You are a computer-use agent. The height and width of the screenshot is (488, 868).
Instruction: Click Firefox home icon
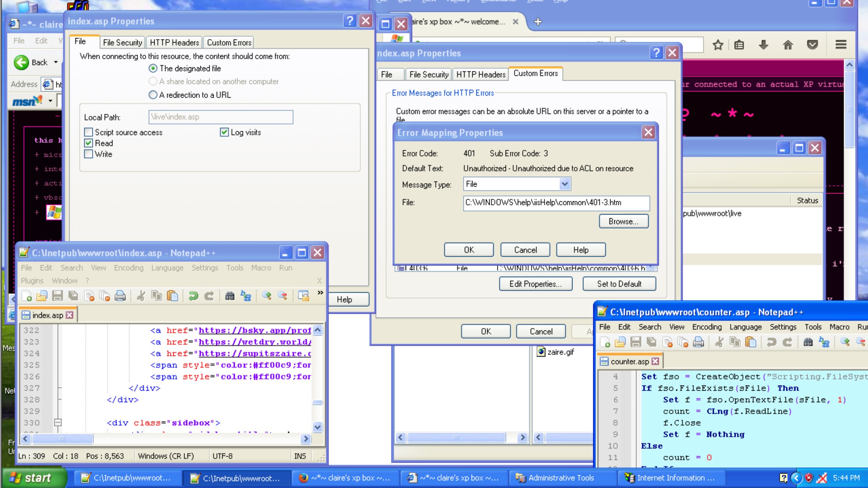point(788,45)
